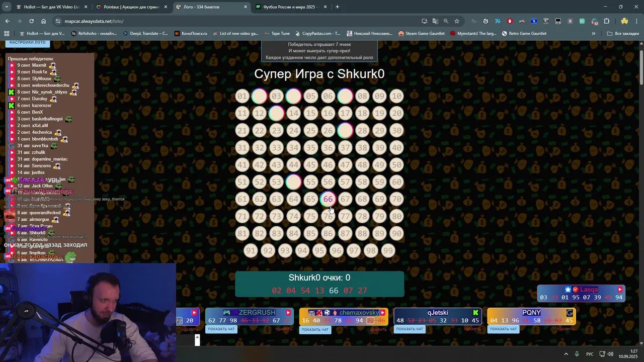
Task: Reload the lotto page
Action: click(31, 21)
